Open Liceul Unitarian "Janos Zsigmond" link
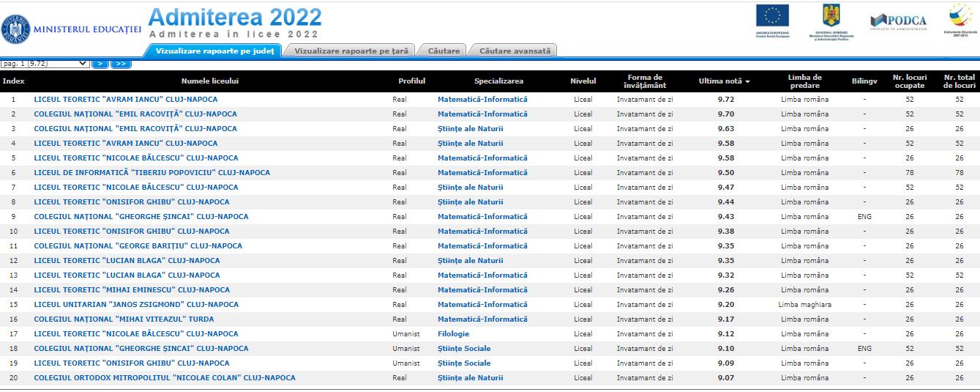The height and width of the screenshot is (392, 980). pyautogui.click(x=136, y=305)
